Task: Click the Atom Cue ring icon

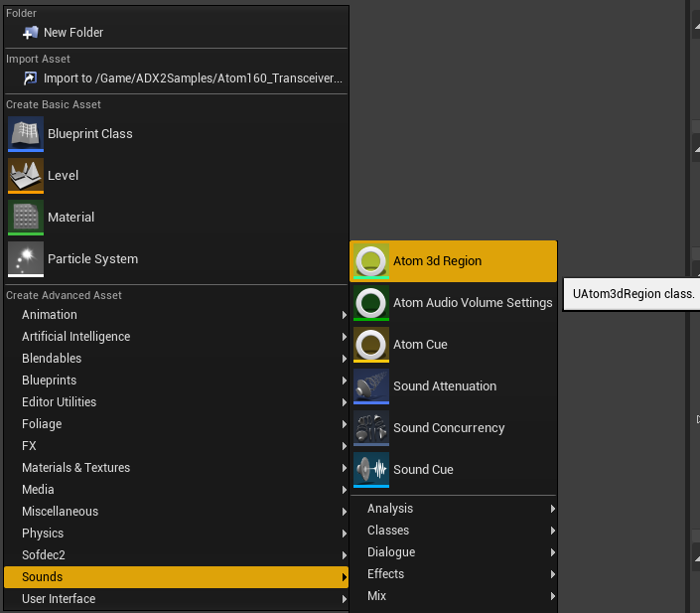Action: (x=371, y=345)
